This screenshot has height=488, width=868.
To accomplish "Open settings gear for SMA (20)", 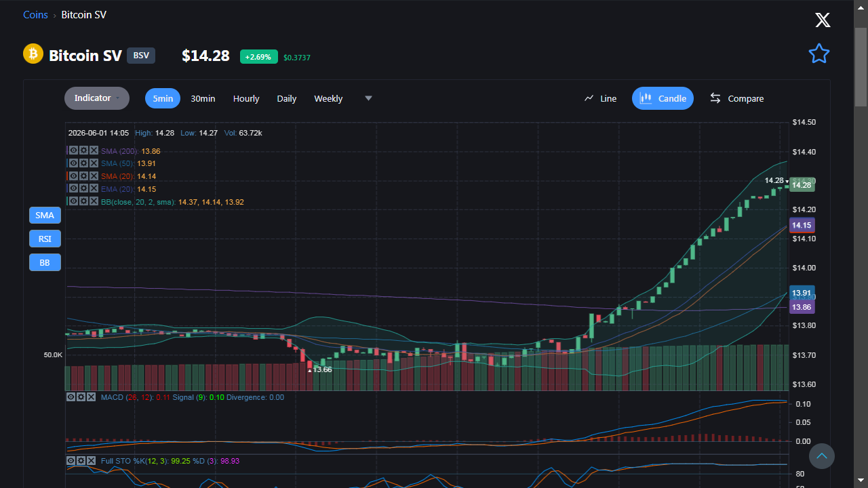I will 83,176.
